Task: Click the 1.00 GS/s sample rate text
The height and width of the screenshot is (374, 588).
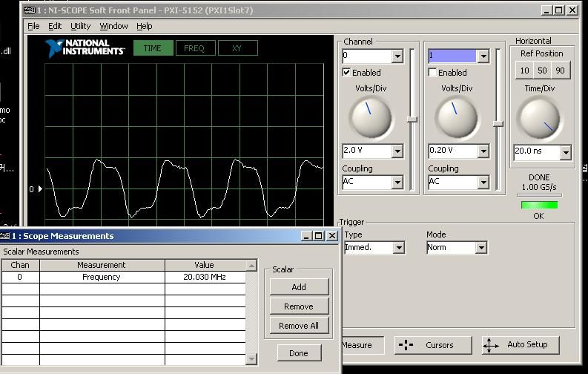Action: pos(539,187)
